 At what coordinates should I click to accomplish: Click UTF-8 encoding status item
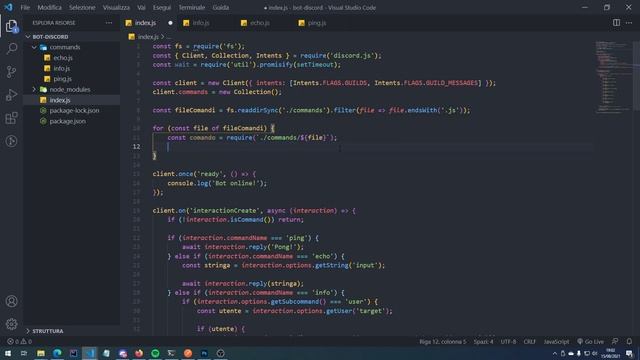click(x=508, y=342)
